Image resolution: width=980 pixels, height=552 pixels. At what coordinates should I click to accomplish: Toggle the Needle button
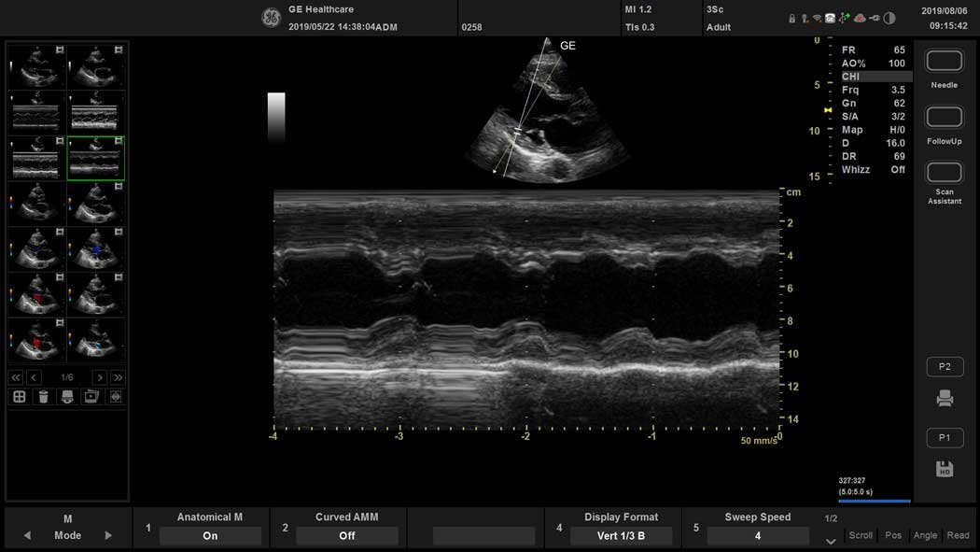tap(945, 62)
